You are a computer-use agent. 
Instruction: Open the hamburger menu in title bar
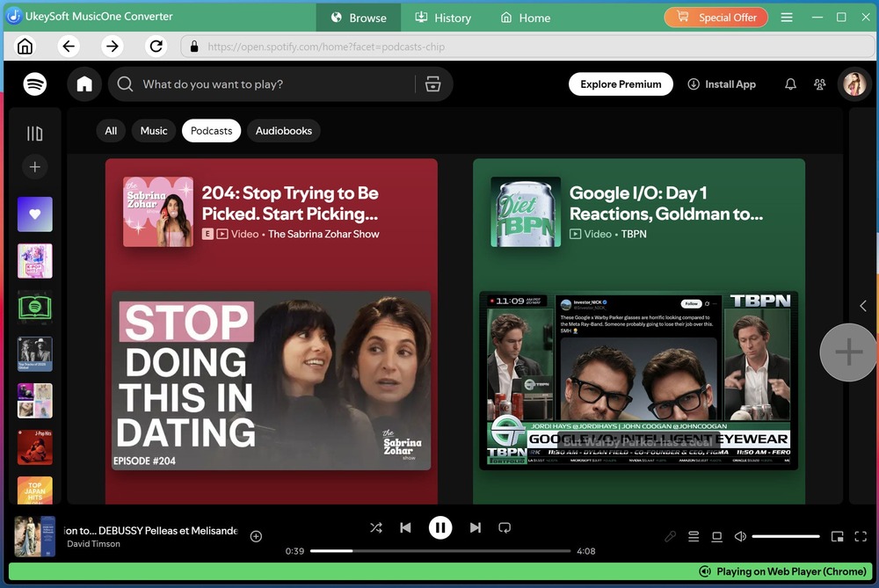click(x=787, y=18)
